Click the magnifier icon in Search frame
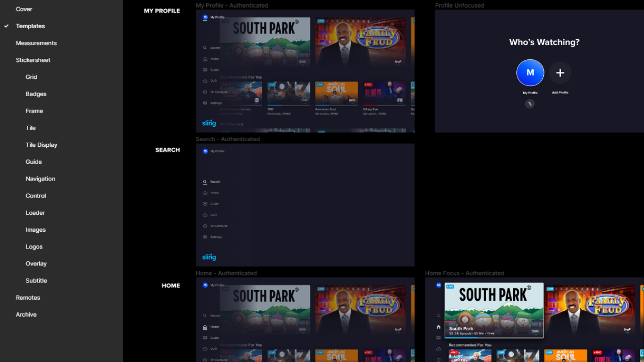 [x=205, y=182]
